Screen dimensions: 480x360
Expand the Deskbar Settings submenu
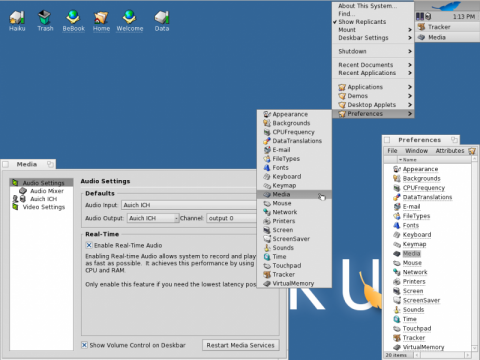point(373,38)
